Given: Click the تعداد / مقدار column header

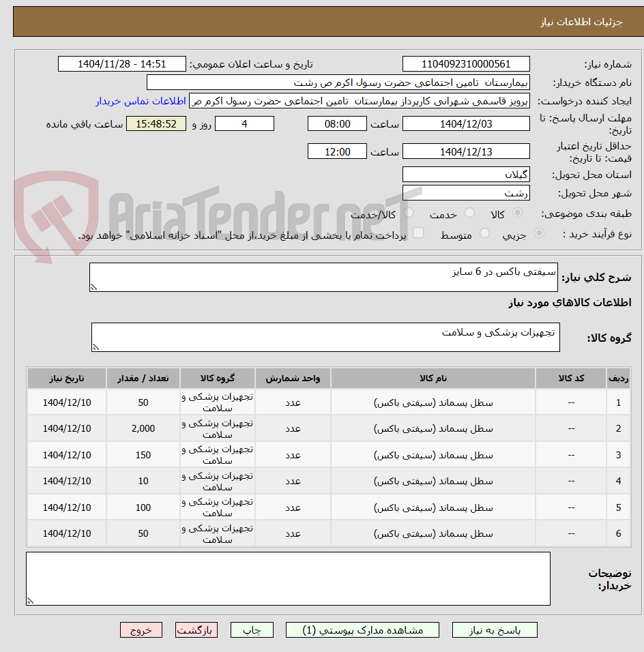Looking at the screenshot, I should [143, 378].
